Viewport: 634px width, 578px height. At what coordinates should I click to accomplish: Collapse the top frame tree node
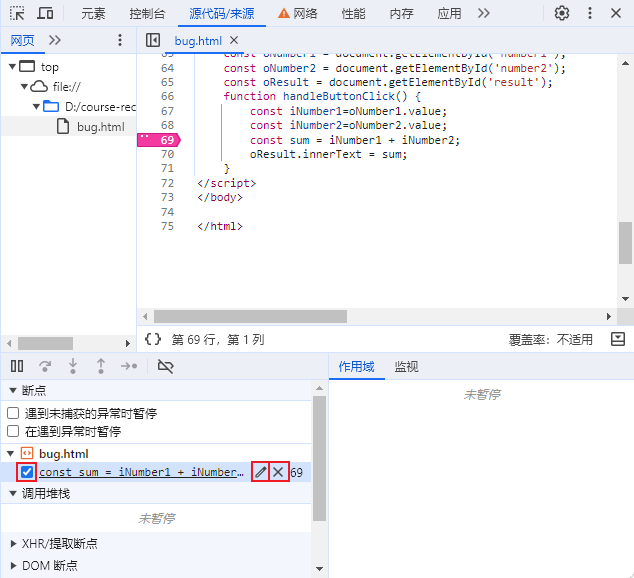tap(12, 66)
